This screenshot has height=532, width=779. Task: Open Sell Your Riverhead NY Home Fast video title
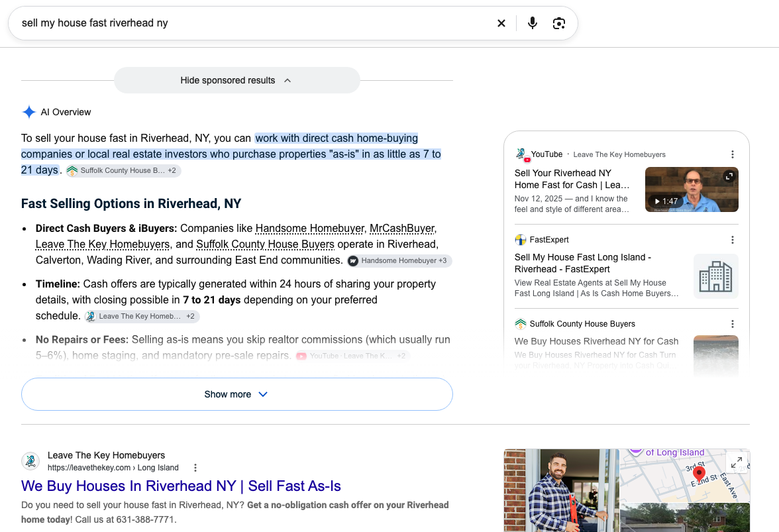(572, 179)
